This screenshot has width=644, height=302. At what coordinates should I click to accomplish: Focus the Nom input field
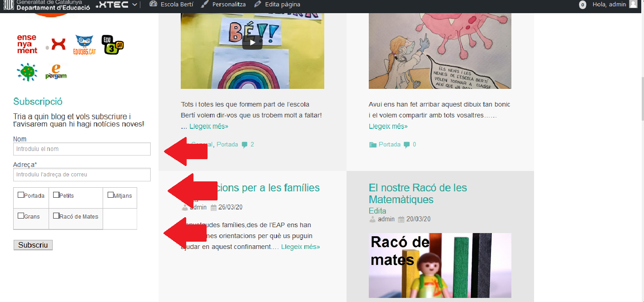click(82, 149)
